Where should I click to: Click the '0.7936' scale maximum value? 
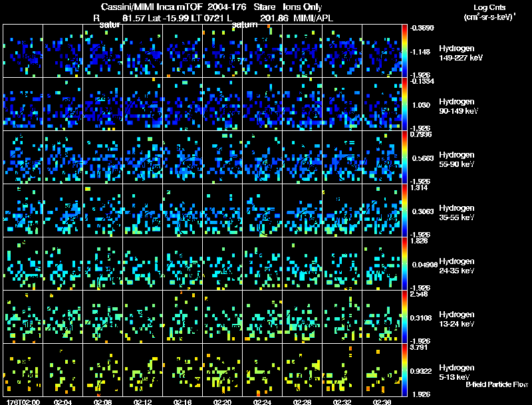[421, 134]
